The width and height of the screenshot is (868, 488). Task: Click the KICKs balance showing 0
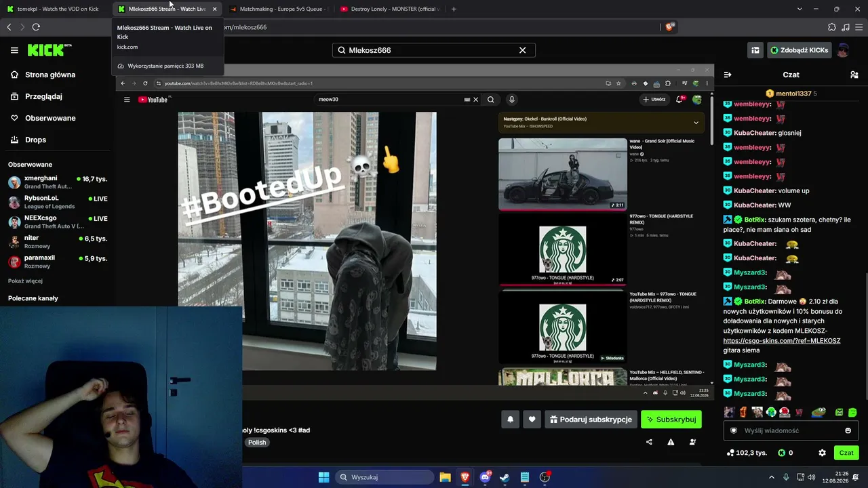click(x=785, y=453)
